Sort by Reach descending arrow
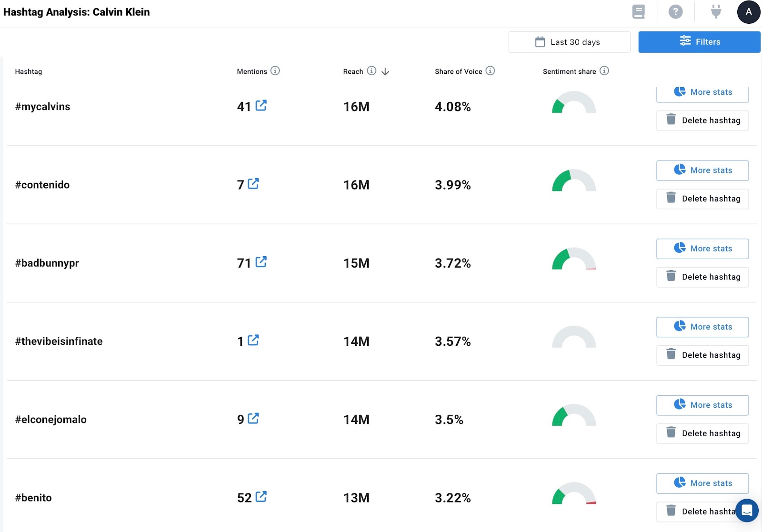 coord(385,71)
